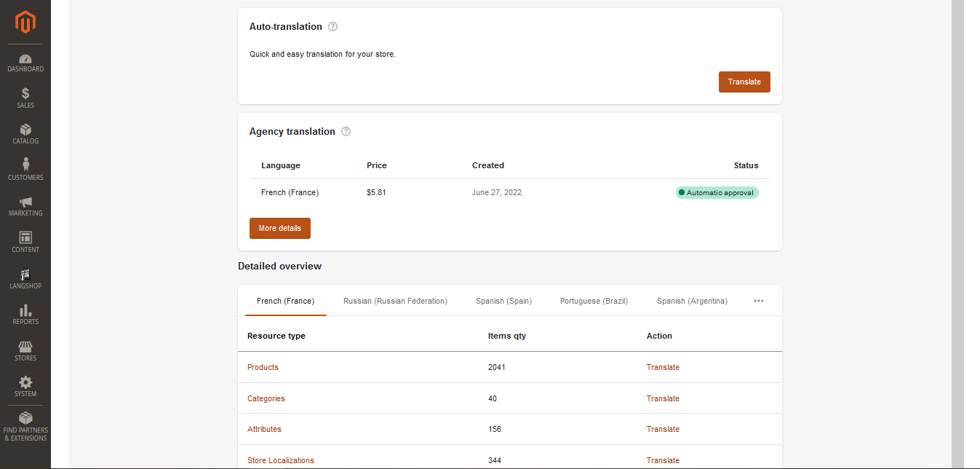
Task: Click the Agency translation help icon
Action: (x=346, y=132)
